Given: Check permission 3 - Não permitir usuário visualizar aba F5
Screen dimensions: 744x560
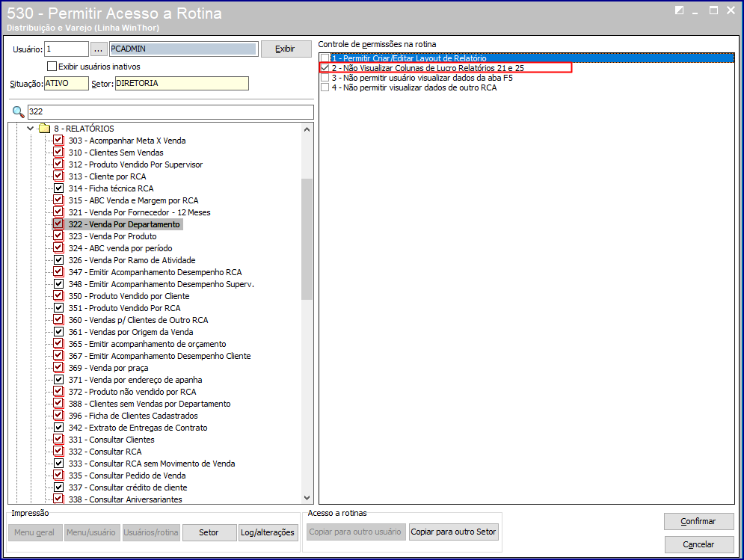Looking at the screenshot, I should (x=325, y=78).
